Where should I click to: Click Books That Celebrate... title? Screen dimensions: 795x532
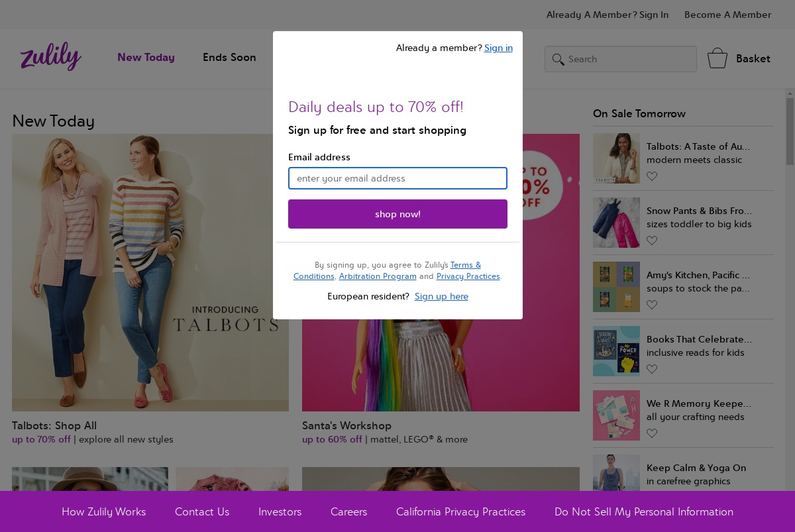699,339
